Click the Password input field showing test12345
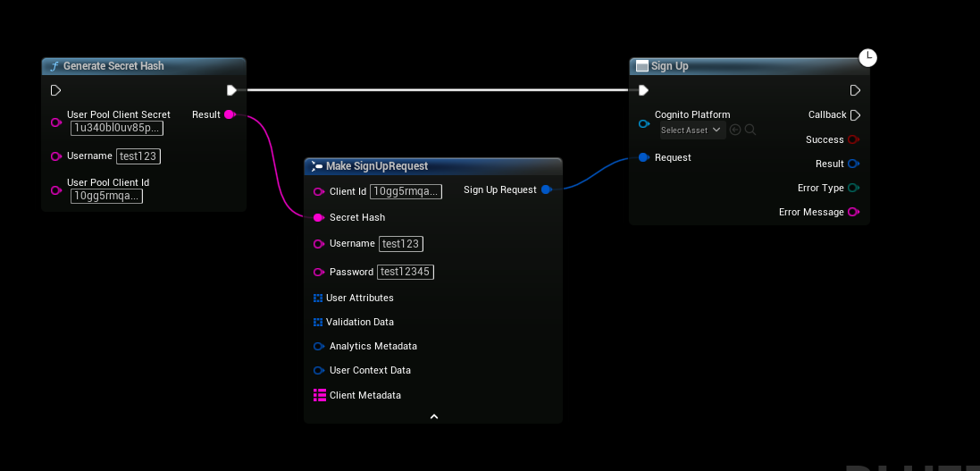Screen dimensions: 980x471 tap(406, 272)
